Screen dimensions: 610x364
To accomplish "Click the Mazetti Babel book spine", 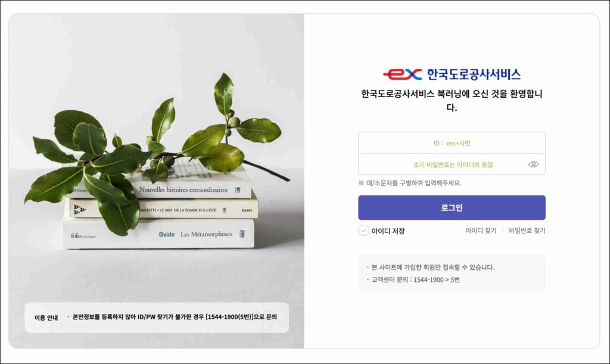I will (163, 209).
